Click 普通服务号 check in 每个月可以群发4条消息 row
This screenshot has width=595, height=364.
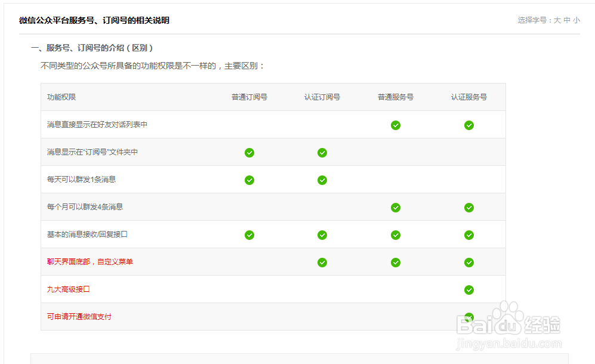pos(396,208)
